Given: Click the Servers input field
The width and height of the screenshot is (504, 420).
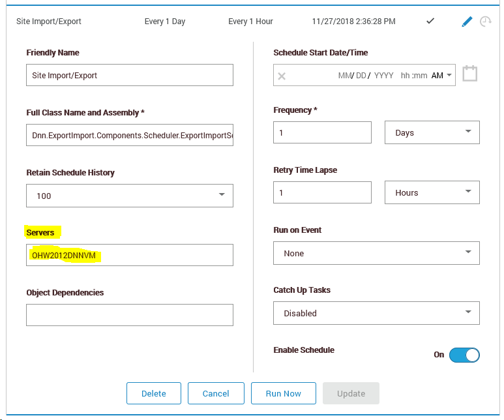Looking at the screenshot, I should tap(130, 255).
